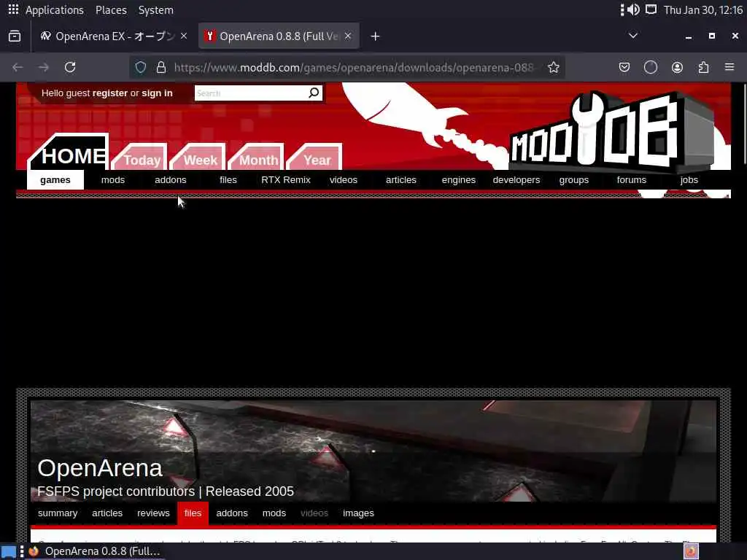Click the register link

110,93
